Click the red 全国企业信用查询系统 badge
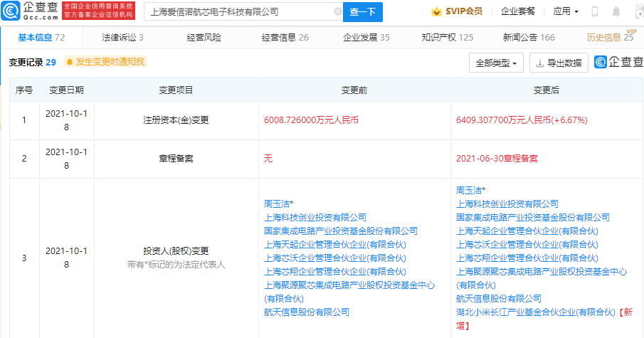This screenshot has width=644, height=338. 99,11
